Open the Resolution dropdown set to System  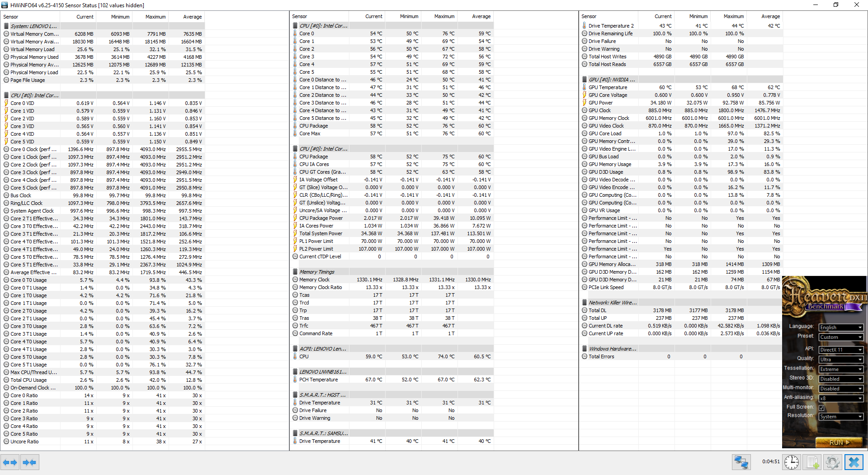(x=841, y=417)
